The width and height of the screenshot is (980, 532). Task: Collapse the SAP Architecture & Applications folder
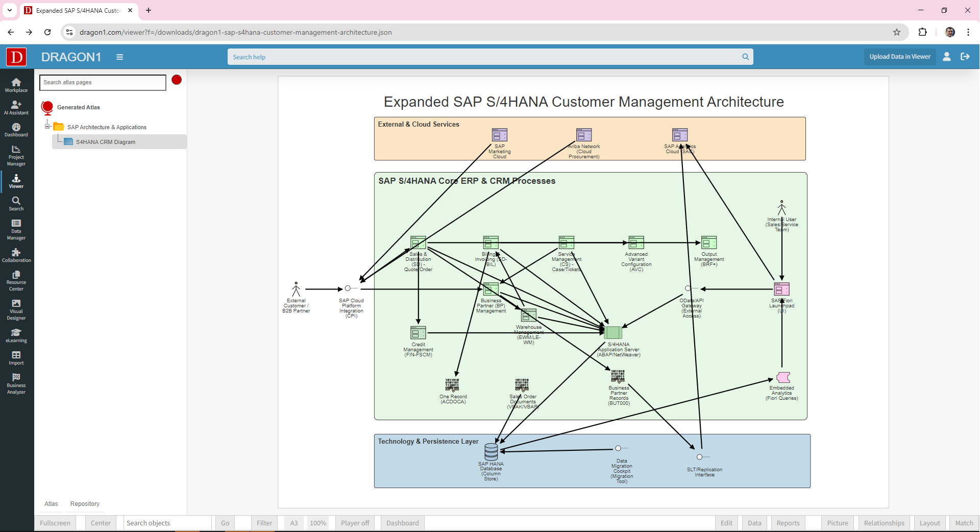[x=47, y=127]
